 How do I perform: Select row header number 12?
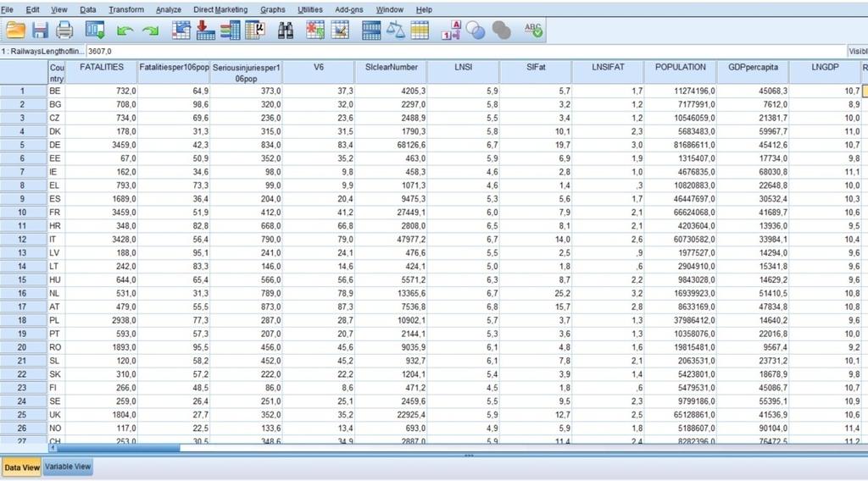(23, 240)
